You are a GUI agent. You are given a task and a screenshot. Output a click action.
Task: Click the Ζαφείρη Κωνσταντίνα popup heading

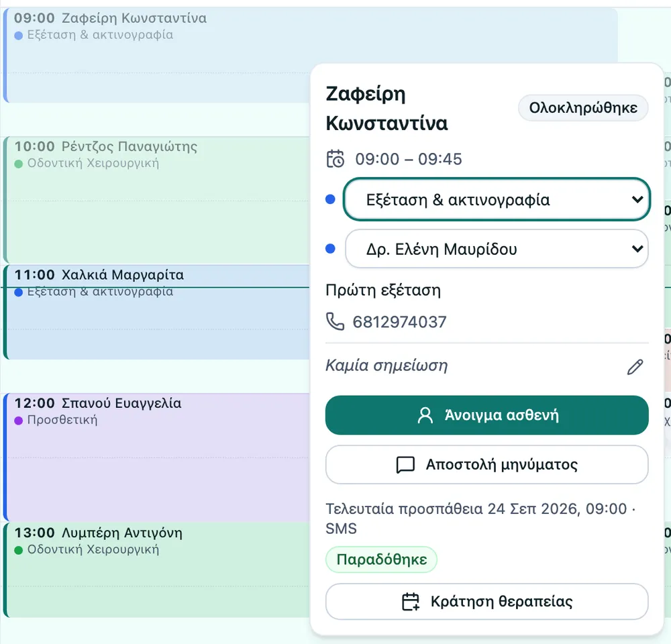point(386,108)
